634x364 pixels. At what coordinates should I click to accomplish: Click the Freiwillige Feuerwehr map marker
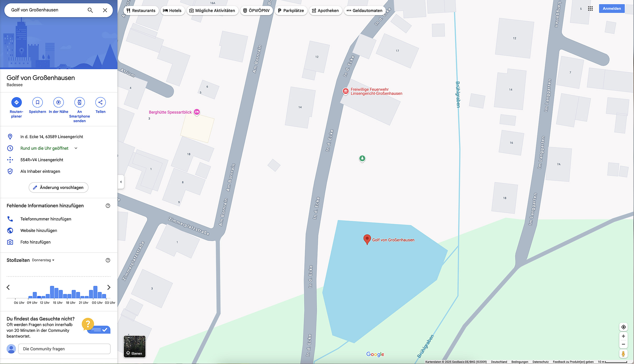point(346,91)
